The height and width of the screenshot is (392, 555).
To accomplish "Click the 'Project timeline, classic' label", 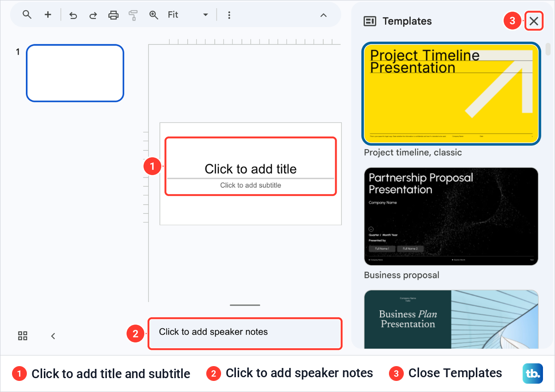I will coord(413,152).
